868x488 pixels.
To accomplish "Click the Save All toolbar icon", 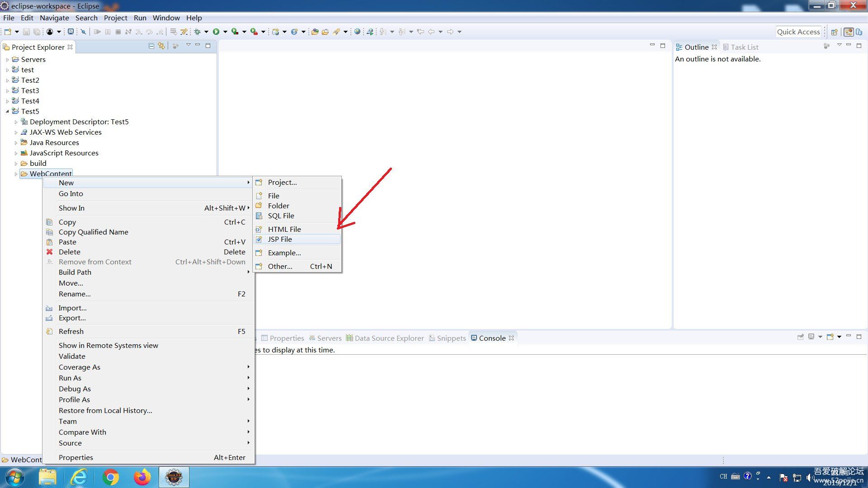I will (x=37, y=32).
